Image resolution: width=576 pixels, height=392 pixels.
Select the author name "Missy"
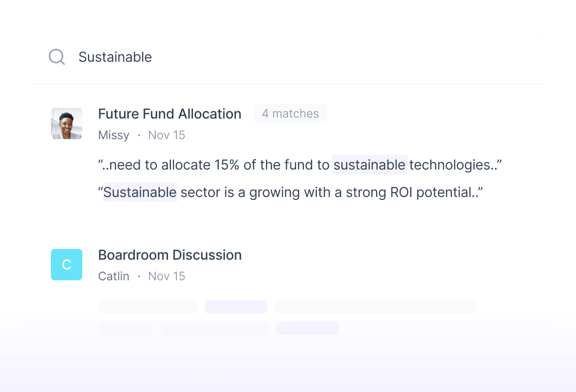pyautogui.click(x=114, y=135)
